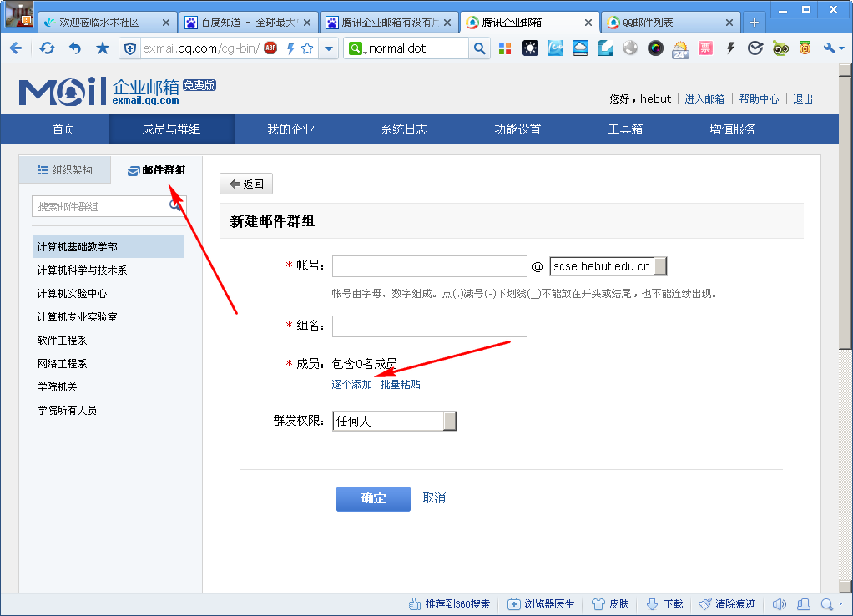Refresh the page with reload icon

click(x=47, y=48)
